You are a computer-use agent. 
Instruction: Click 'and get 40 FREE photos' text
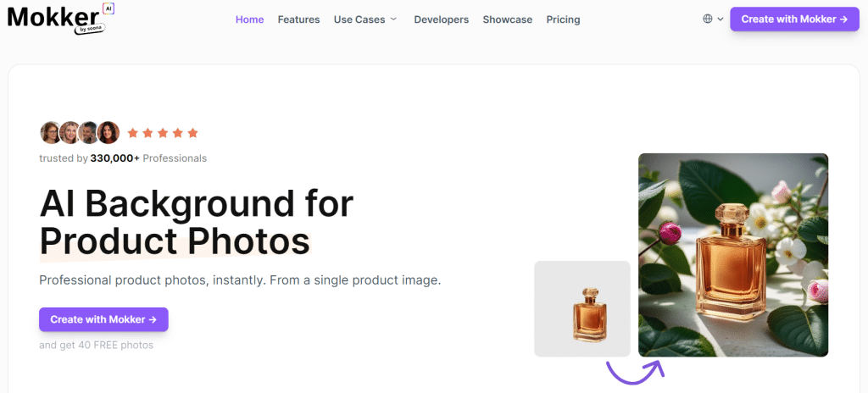point(97,346)
